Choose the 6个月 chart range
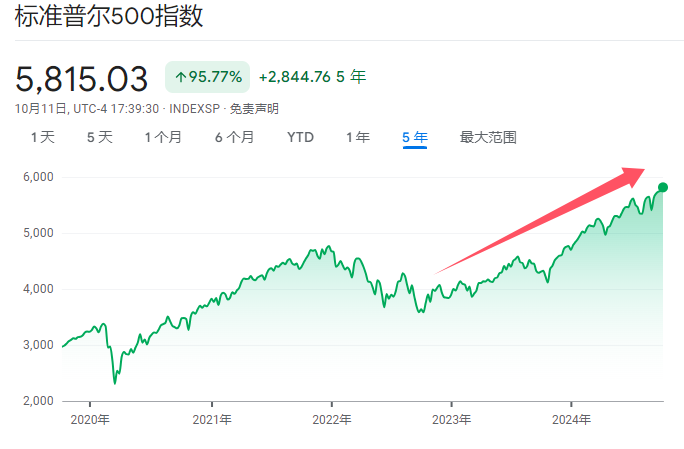 tap(234, 137)
